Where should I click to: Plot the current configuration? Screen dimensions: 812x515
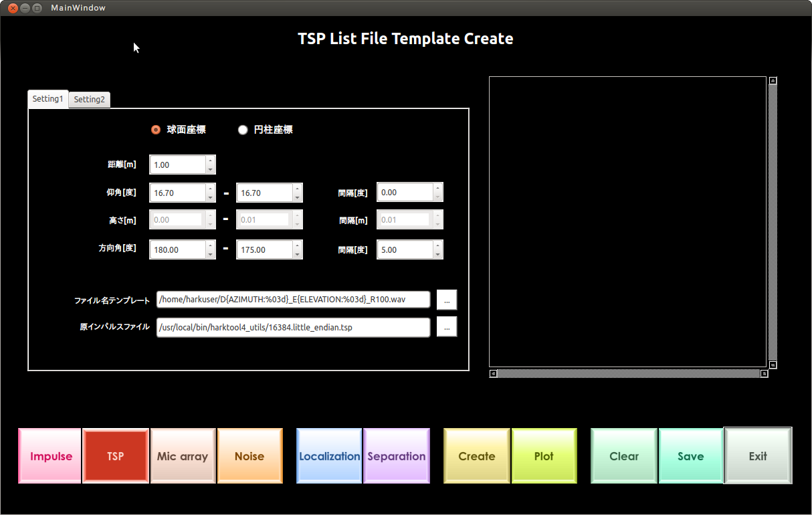(544, 455)
